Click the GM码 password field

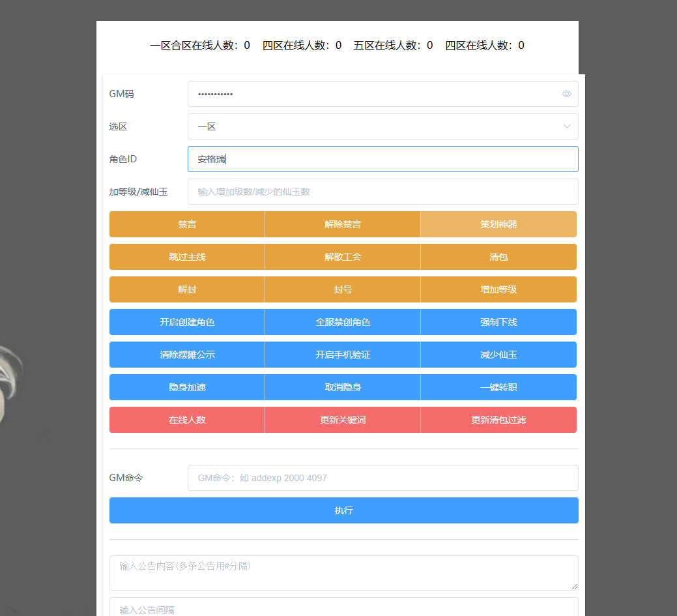(x=371, y=94)
